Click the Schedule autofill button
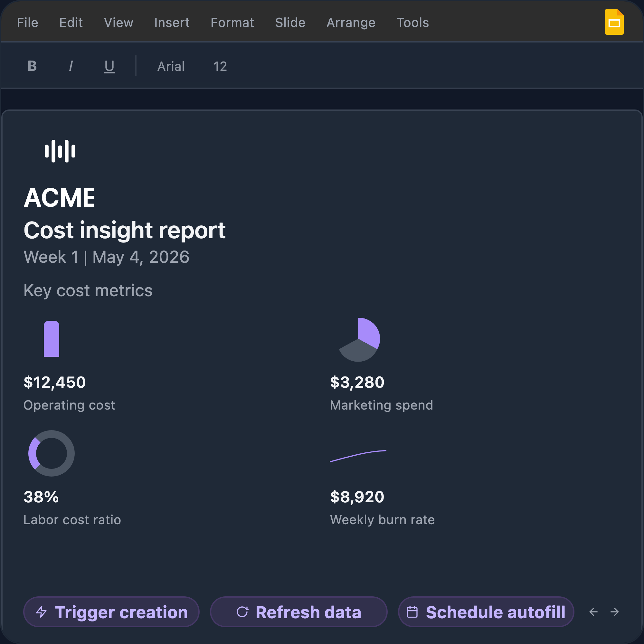This screenshot has width=644, height=644. coord(486,612)
